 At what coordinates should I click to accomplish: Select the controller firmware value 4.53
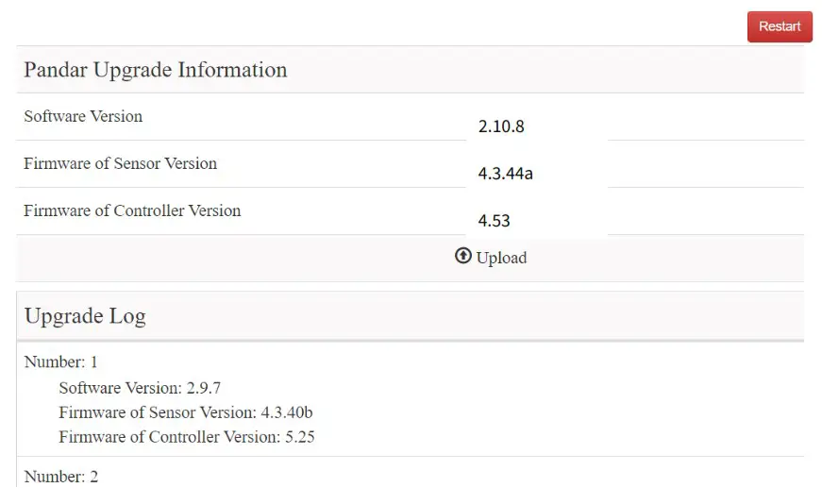494,221
